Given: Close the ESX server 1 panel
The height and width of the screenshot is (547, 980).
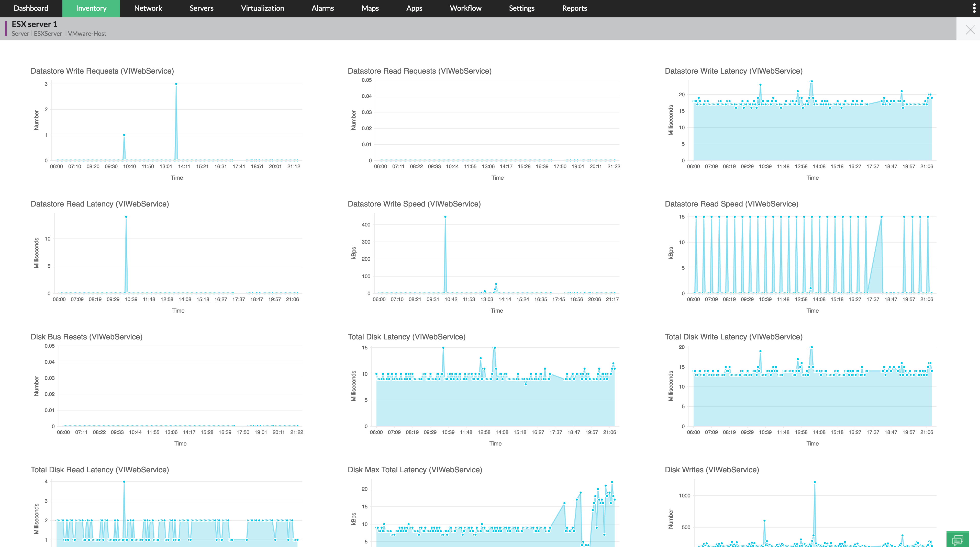Looking at the screenshot, I should (x=970, y=30).
